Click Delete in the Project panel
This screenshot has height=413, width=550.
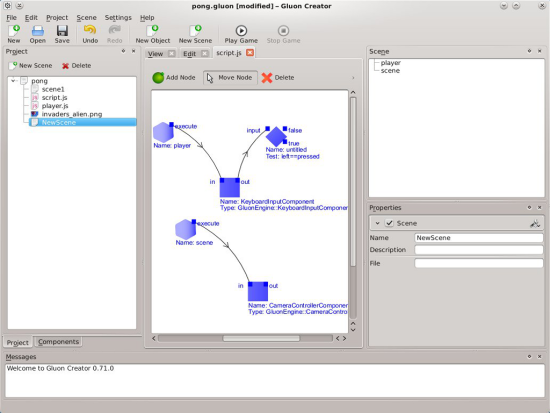click(x=76, y=66)
